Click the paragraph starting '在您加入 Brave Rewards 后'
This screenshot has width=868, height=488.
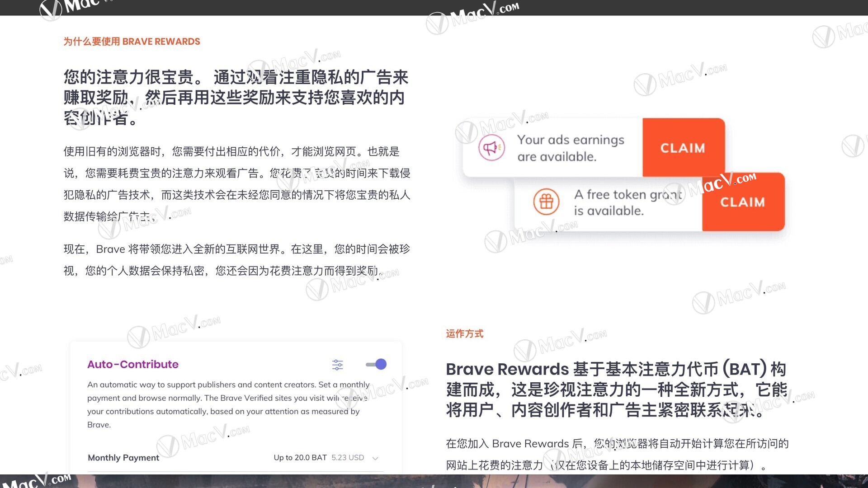[617, 454]
